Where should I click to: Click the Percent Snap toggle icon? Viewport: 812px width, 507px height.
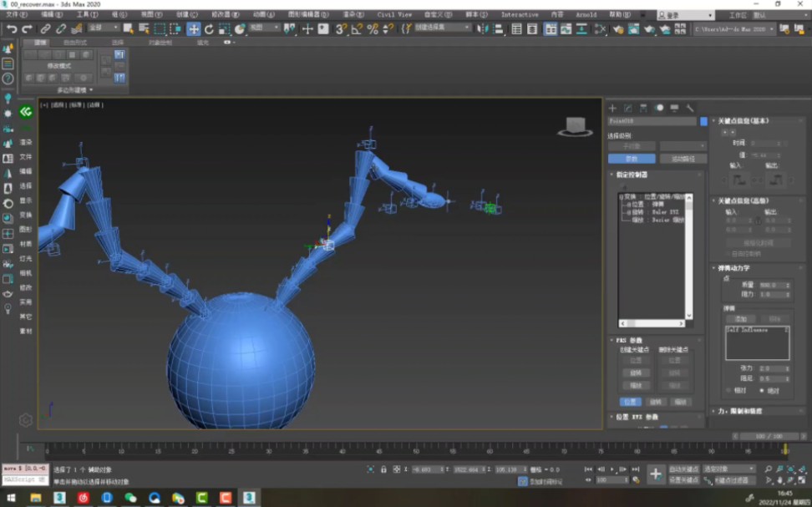[373, 29]
